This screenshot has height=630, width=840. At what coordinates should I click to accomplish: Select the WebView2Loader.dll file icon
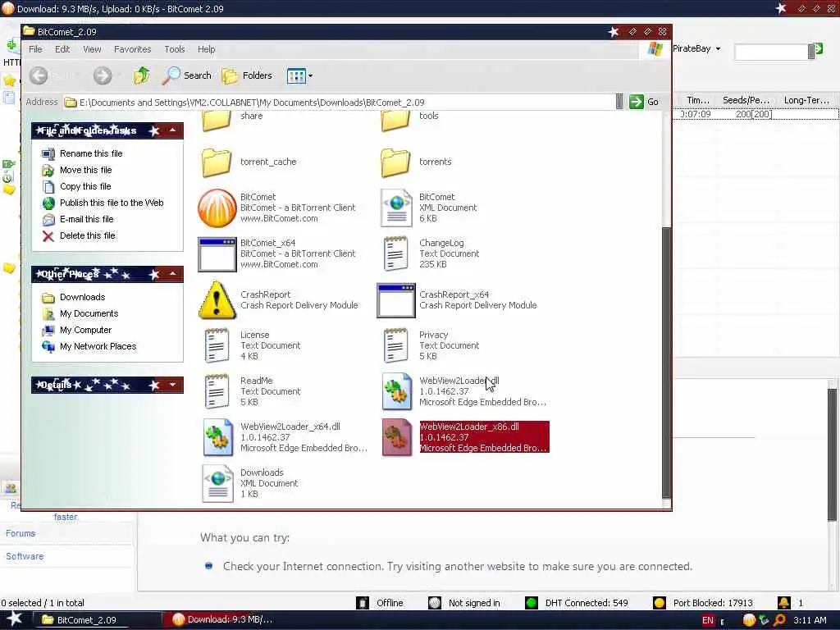pos(397,391)
